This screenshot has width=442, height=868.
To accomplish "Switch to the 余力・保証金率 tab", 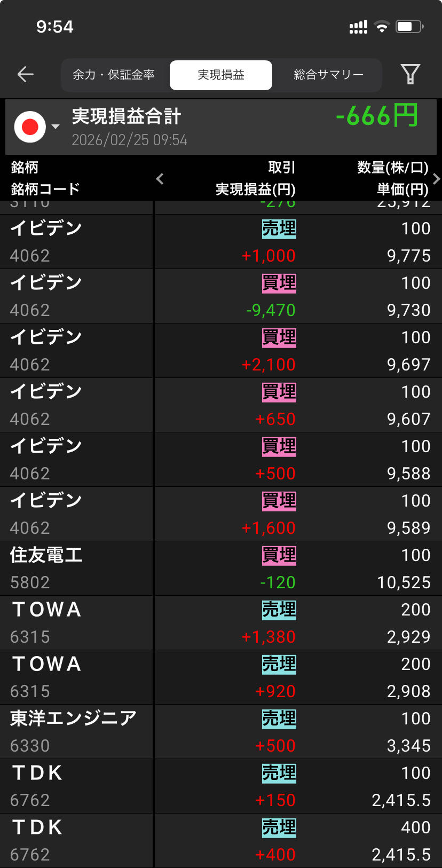I will coord(114,75).
